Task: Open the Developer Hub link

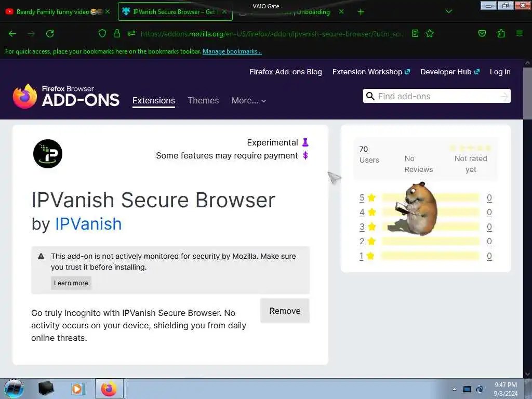Action: (450, 72)
